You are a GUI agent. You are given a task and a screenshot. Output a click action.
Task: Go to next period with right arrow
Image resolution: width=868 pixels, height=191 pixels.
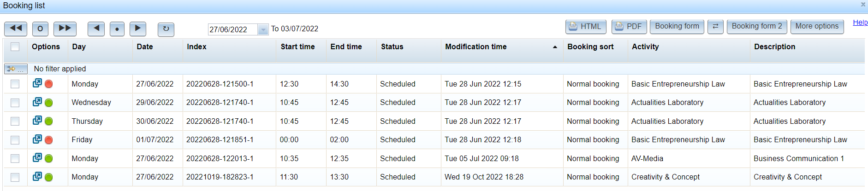[x=138, y=29]
